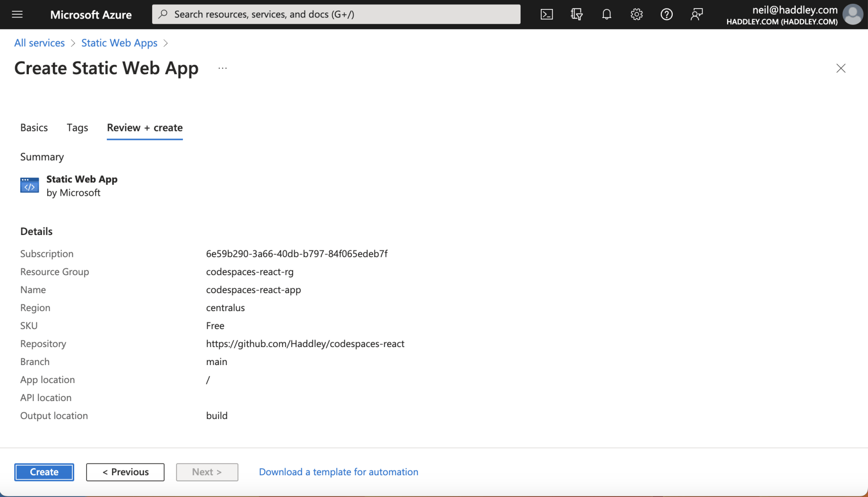The height and width of the screenshot is (497, 868).
Task: Click the GitHub repository URL value
Action: point(305,344)
